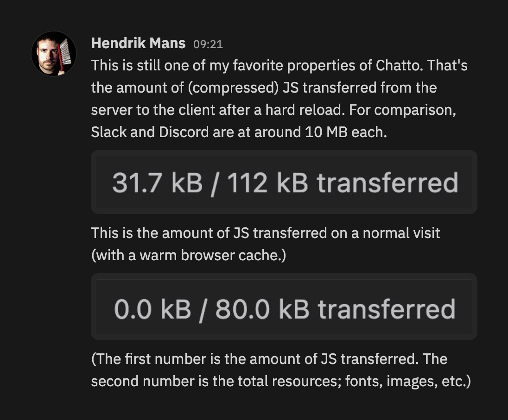Click Hendrik Mans's profile avatar
Screen dimensions: 508x420
[54, 54]
